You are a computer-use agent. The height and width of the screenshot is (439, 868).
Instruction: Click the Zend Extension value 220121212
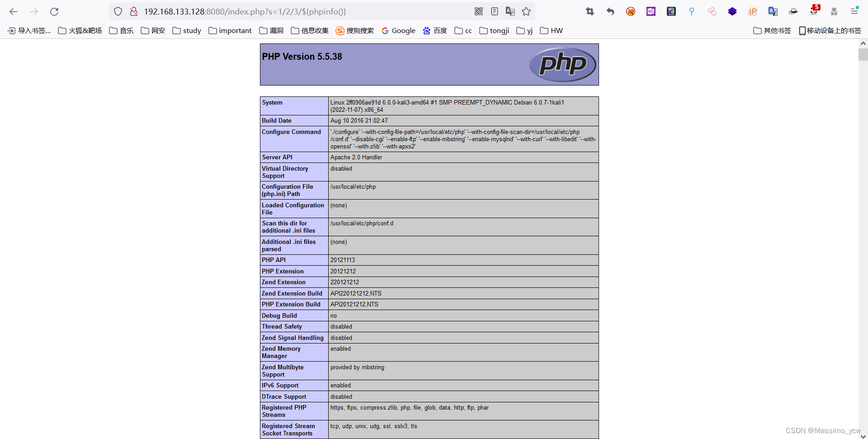pos(344,282)
